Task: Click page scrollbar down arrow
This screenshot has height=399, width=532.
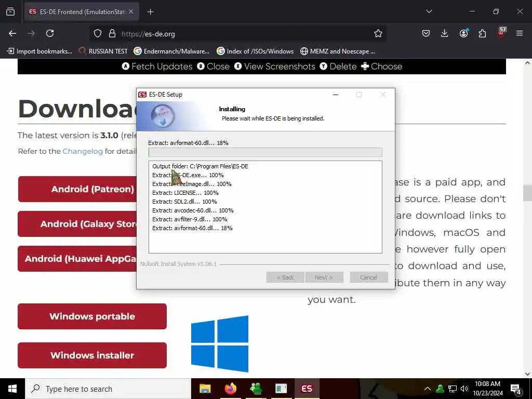Action: 527,374
